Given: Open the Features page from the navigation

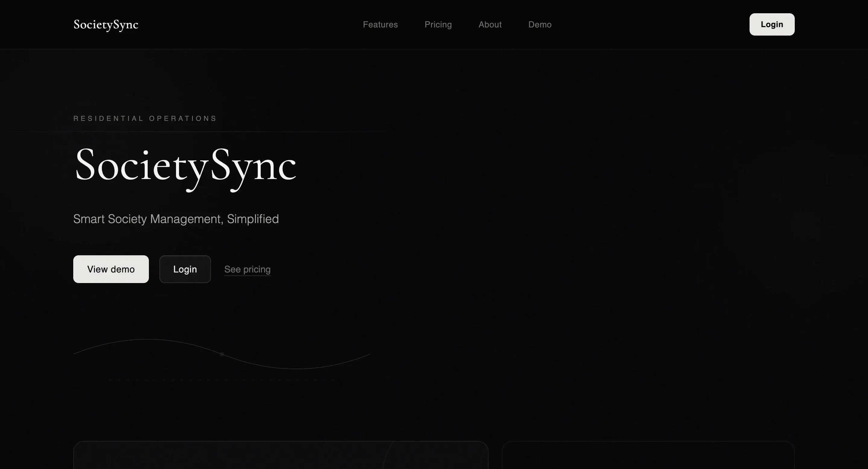Looking at the screenshot, I should point(380,24).
